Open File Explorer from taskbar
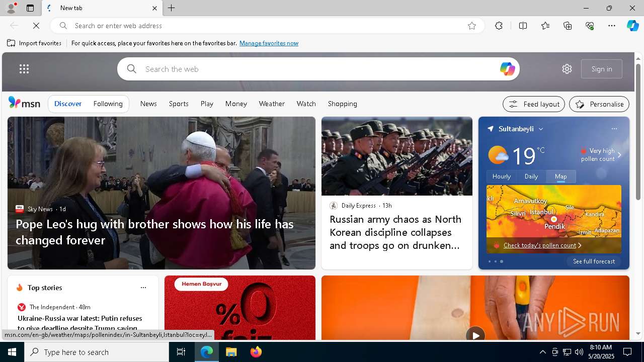 click(x=231, y=352)
